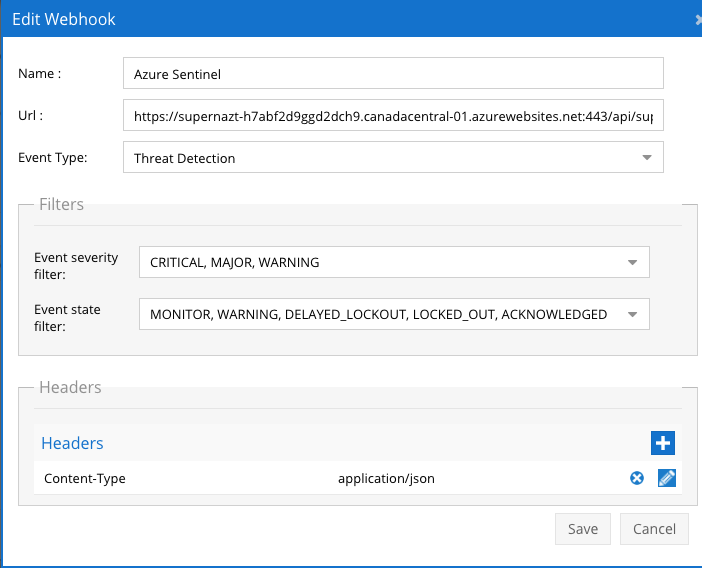The image size is (702, 568).
Task: Edit the Content-Type header with pencil icon
Action: [x=667, y=479]
